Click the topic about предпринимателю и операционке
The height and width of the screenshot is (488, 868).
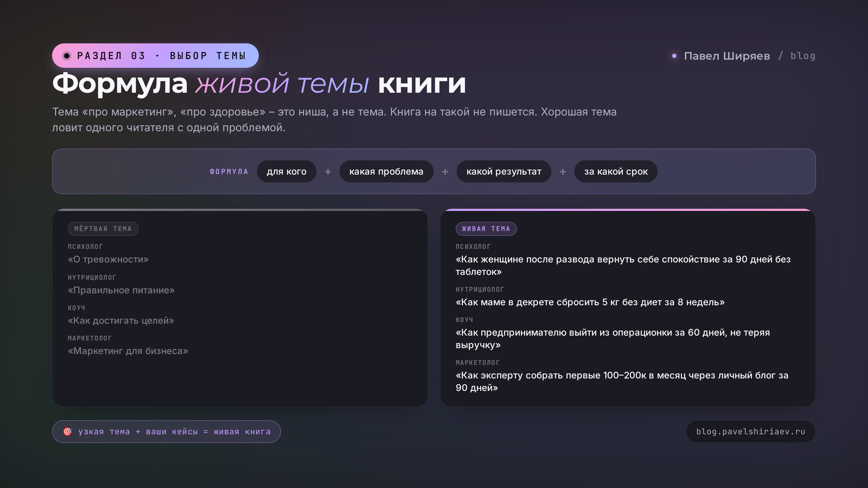tap(612, 338)
